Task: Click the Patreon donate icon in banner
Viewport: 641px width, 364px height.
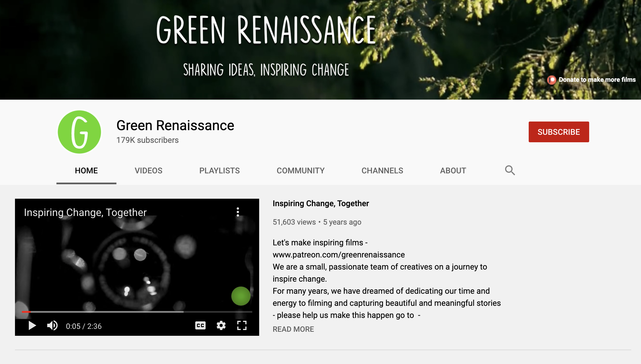Action: pos(551,80)
